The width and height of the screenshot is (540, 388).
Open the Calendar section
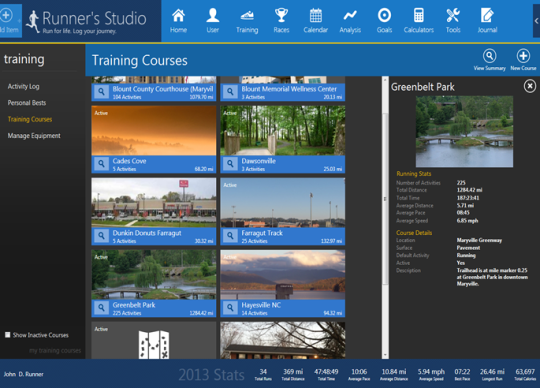(315, 21)
